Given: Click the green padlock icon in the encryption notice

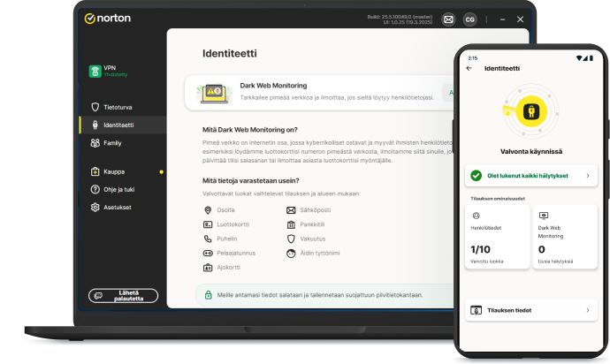Looking at the screenshot, I should 209,294.
